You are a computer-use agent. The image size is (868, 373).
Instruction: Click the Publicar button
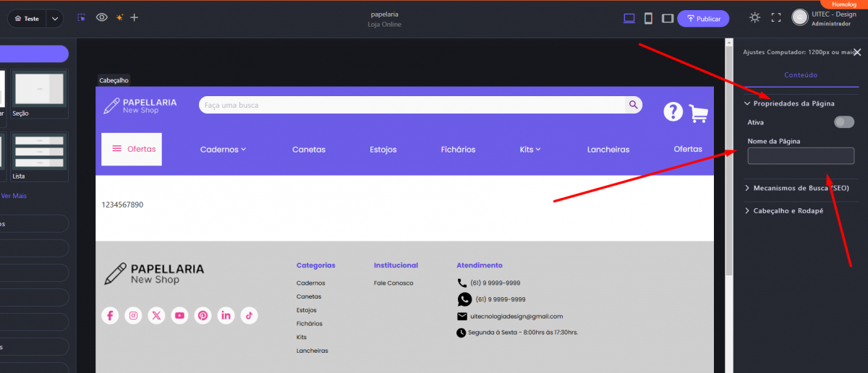pyautogui.click(x=703, y=19)
